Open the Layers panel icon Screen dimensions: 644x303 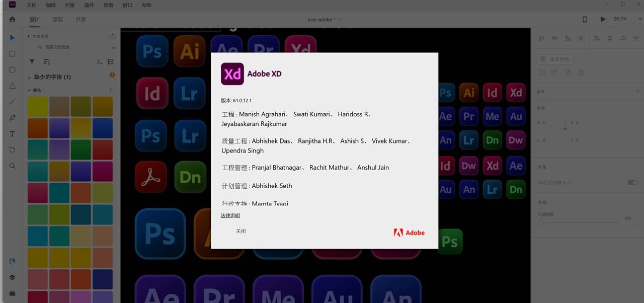click(x=13, y=277)
